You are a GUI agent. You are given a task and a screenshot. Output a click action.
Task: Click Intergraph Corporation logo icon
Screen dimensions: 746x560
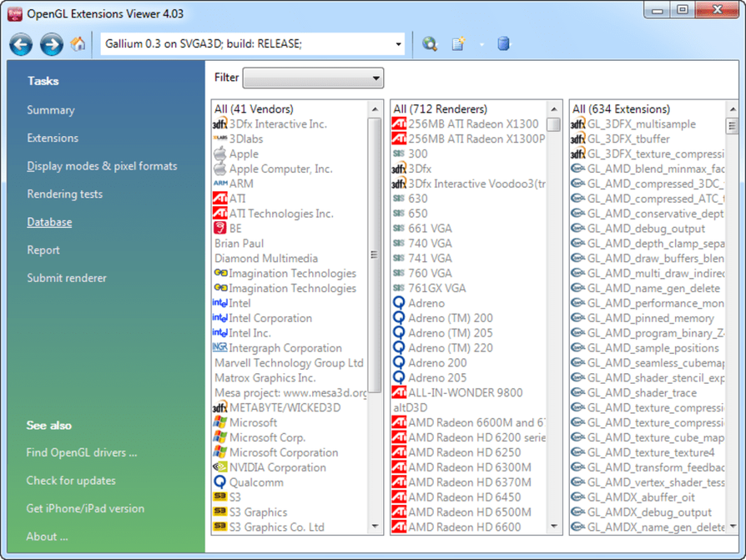pos(219,347)
